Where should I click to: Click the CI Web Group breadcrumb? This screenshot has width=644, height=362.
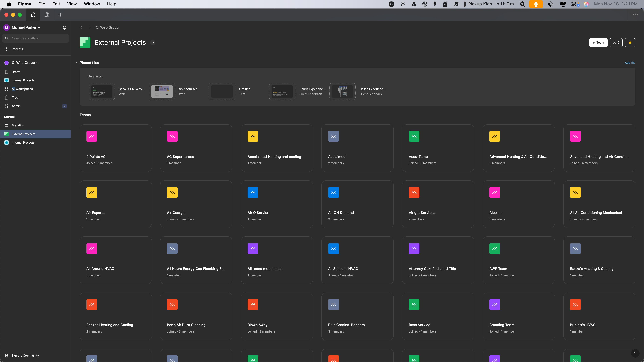(107, 27)
